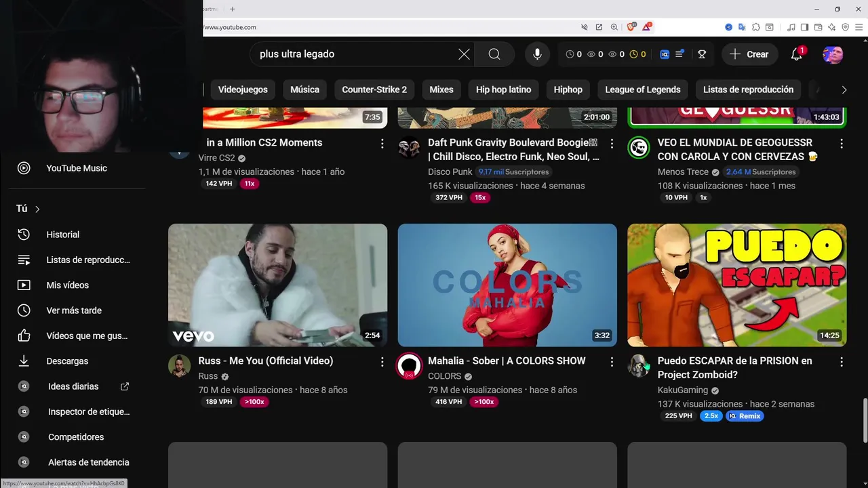Open Descargas in sidebar
This screenshot has width=868, height=488.
pyautogui.click(x=77, y=361)
